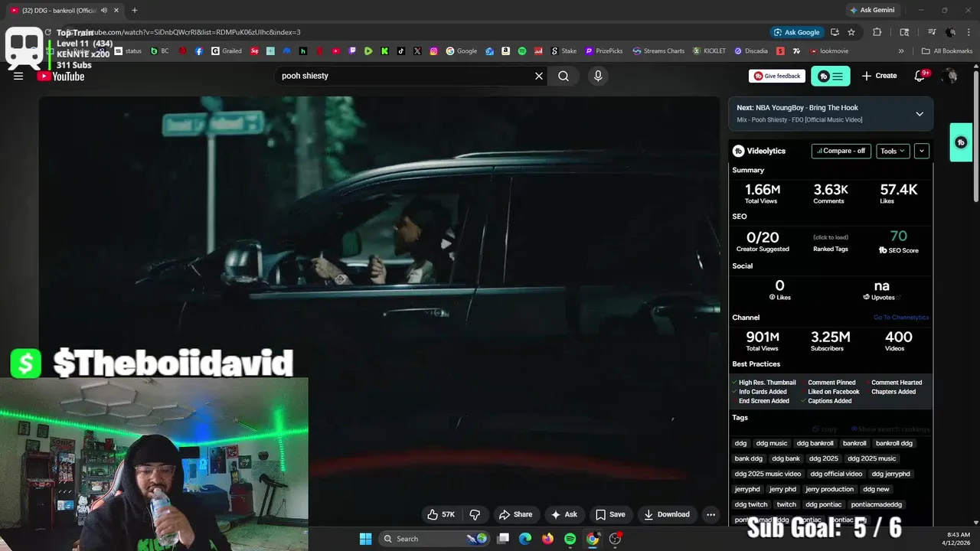Mute the tab audio speaker icon
The height and width of the screenshot is (551, 980).
pos(103,11)
